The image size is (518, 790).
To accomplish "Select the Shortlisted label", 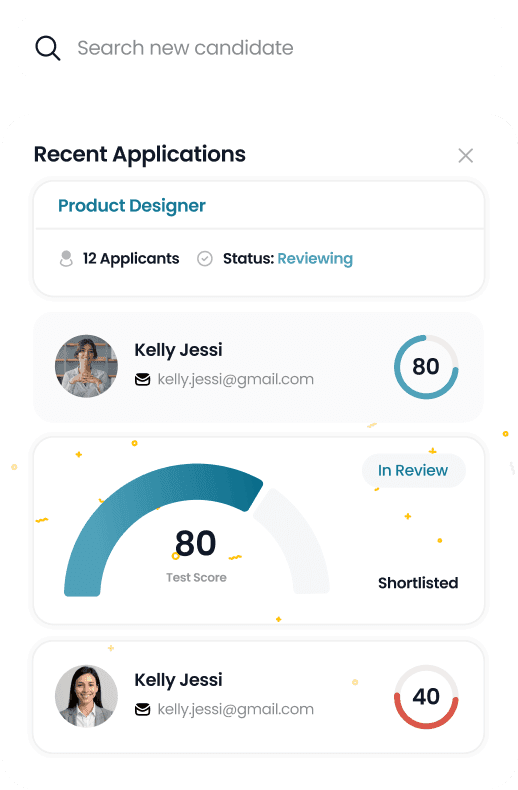I will pos(418,583).
